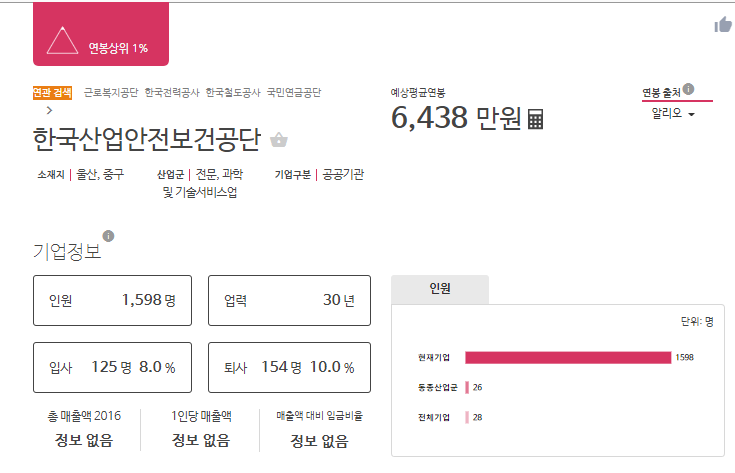Click the 소재지 label

[x=51, y=175]
